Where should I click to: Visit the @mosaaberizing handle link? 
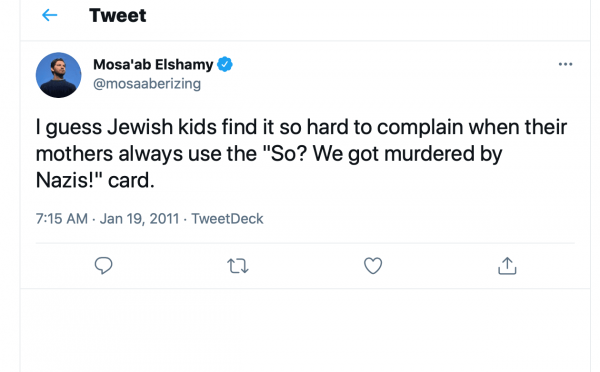(x=147, y=83)
